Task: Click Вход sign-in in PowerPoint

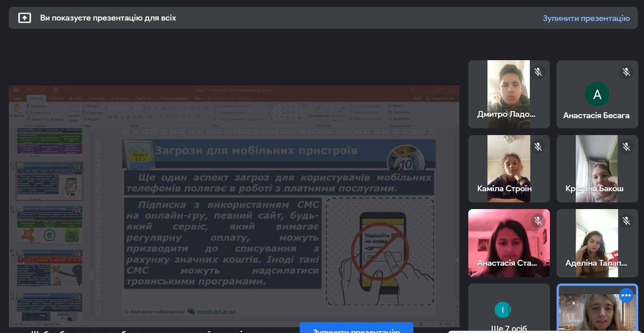Action: click(417, 98)
